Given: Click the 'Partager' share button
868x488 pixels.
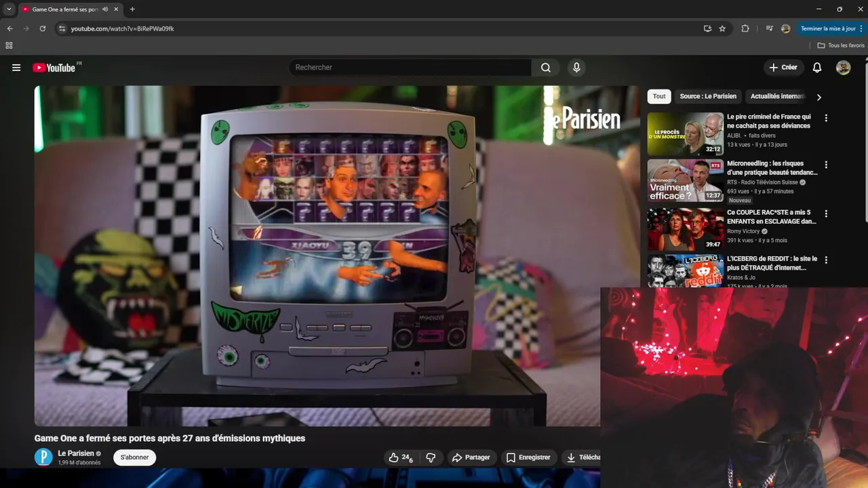Looking at the screenshot, I should pyautogui.click(x=471, y=457).
